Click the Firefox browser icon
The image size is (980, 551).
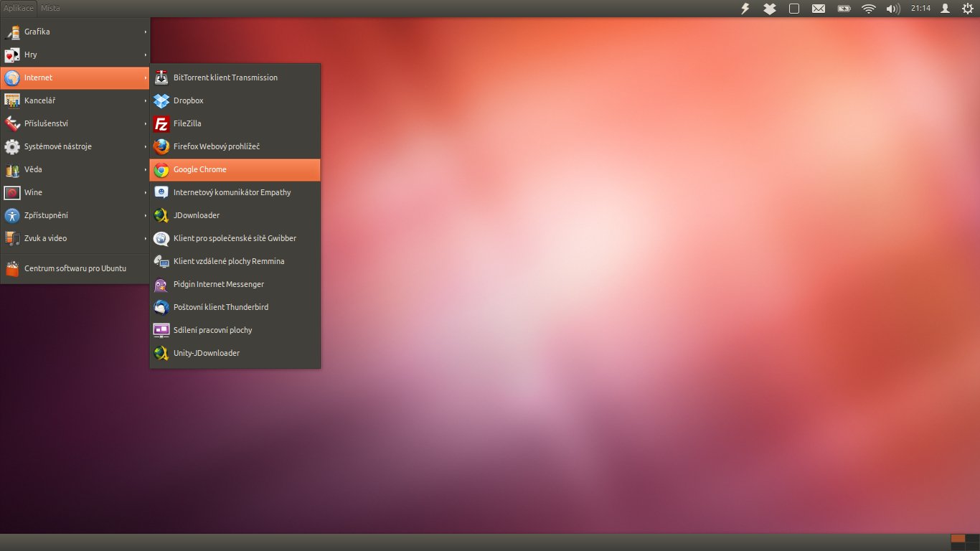161,146
